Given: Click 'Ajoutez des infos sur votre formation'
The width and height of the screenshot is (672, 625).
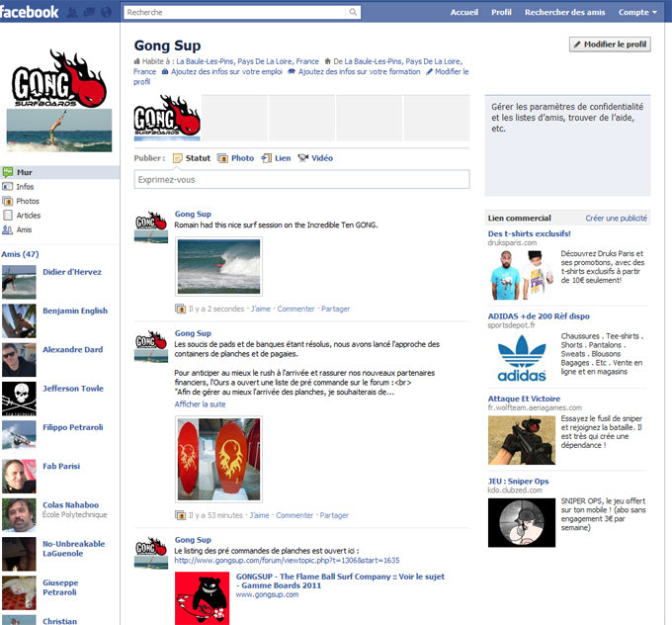Looking at the screenshot, I should (359, 71).
